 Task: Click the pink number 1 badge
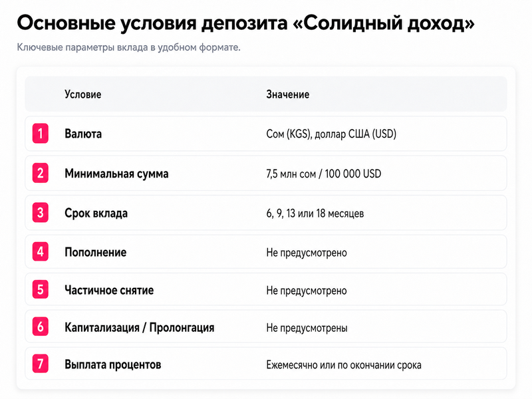pyautogui.click(x=41, y=134)
